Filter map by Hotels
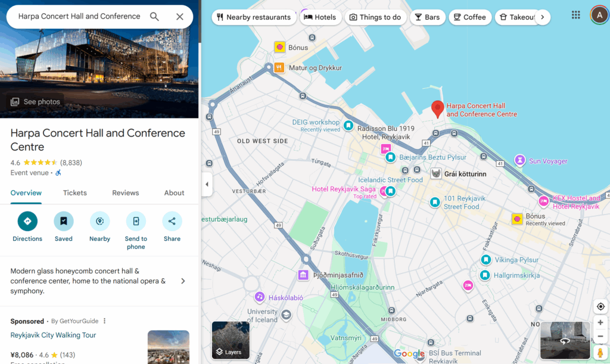610x364 pixels. [x=320, y=17]
